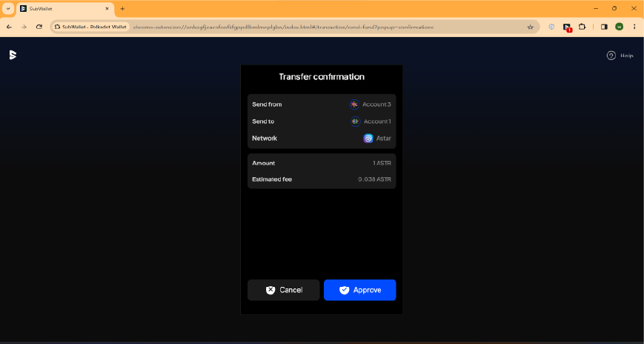Open the browser Extensions puzzle icon
The width and height of the screenshot is (644, 344).
tap(582, 27)
